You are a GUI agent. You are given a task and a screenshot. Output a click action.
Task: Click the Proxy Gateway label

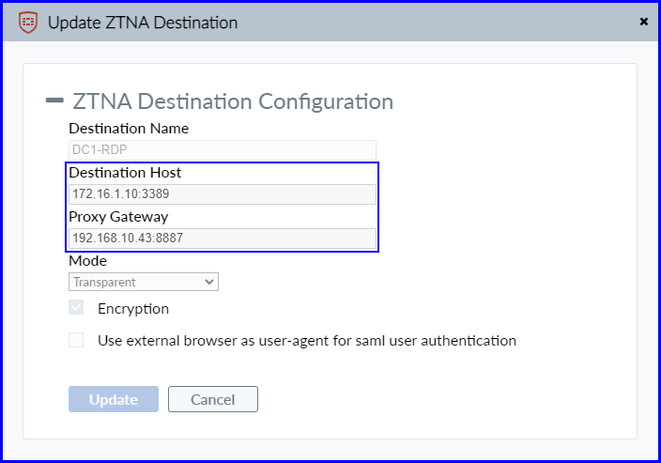point(118,216)
